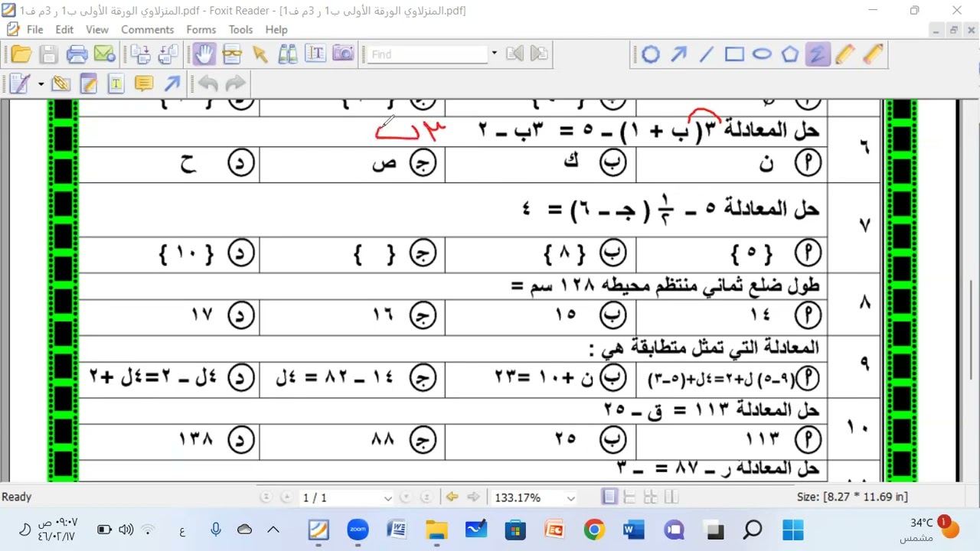
Task: Open the Forms menu
Action: point(201,29)
